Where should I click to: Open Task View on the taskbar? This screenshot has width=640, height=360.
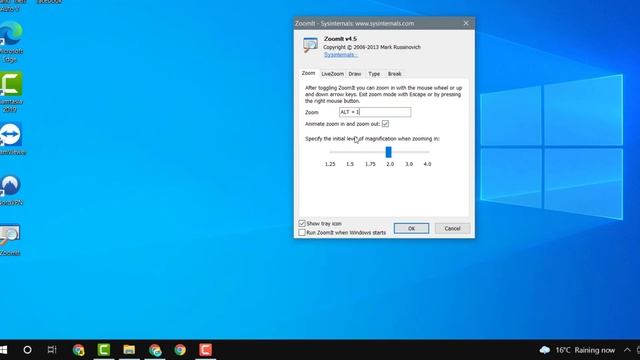coord(52,350)
